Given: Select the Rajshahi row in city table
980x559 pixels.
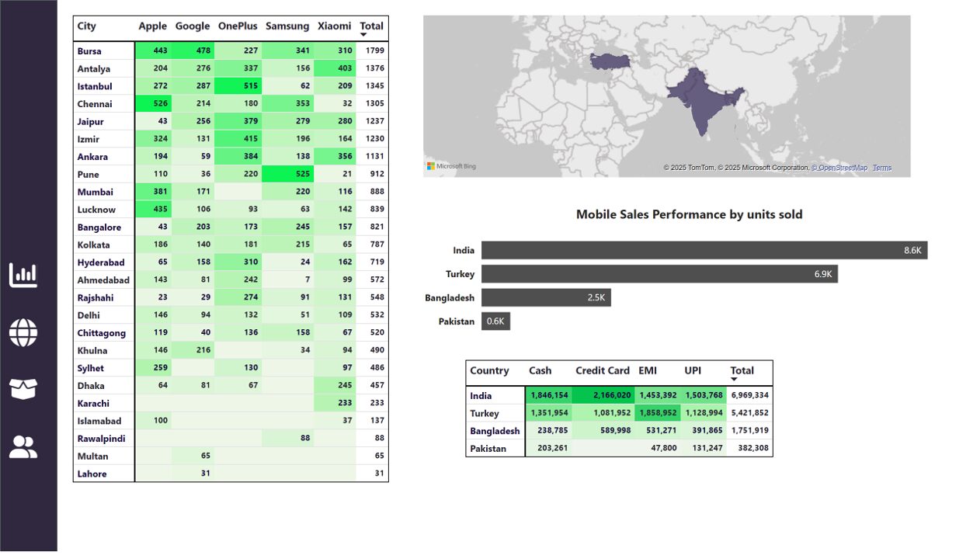Looking at the screenshot, I should click(231, 297).
